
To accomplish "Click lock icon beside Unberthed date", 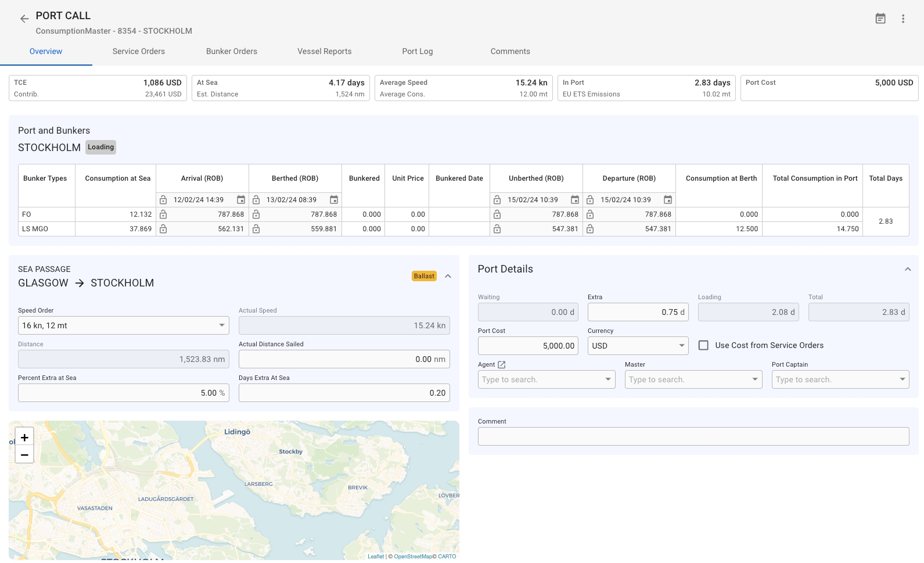I will (497, 200).
